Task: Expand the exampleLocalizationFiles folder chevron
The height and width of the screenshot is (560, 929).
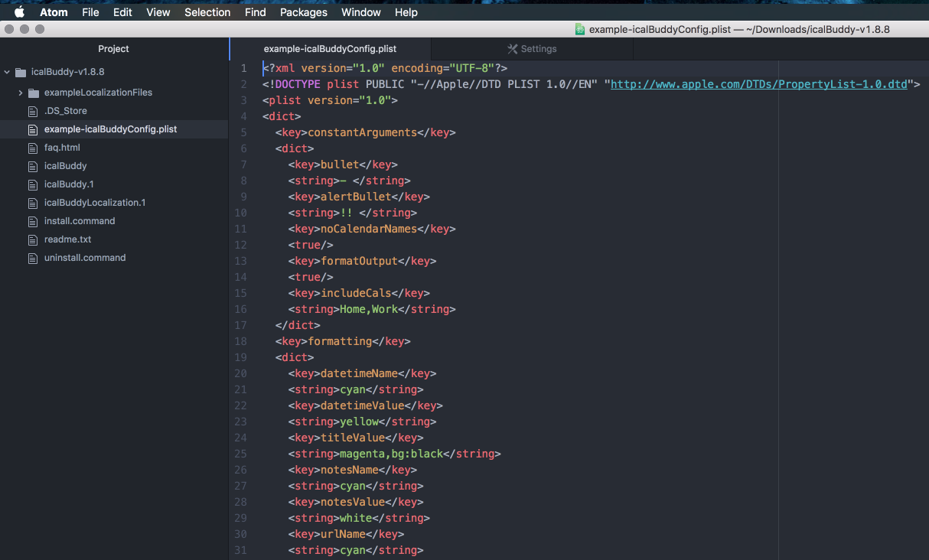Action: [x=21, y=93]
